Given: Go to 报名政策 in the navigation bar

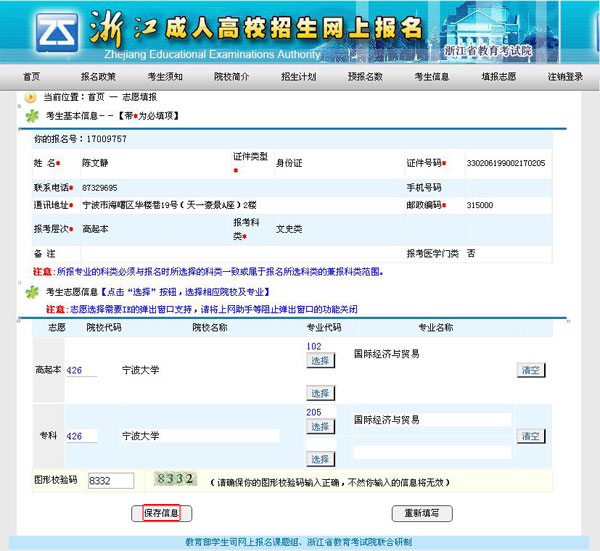Looking at the screenshot, I should [98, 76].
